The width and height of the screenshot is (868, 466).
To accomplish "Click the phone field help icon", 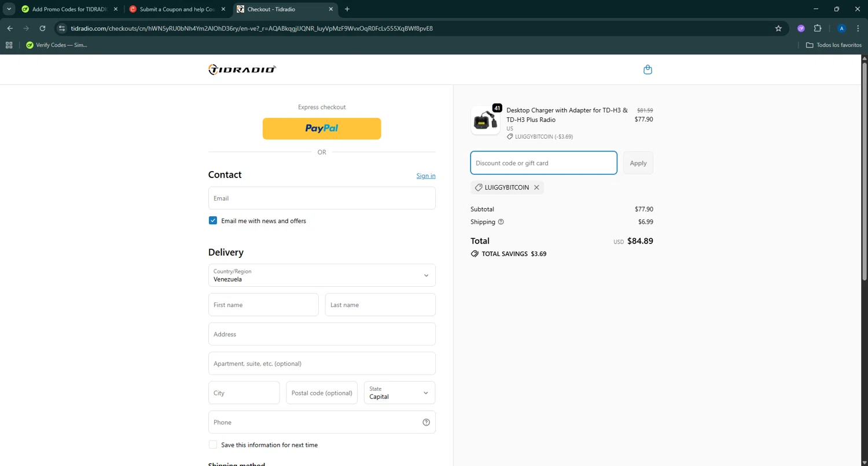I will 426,422.
